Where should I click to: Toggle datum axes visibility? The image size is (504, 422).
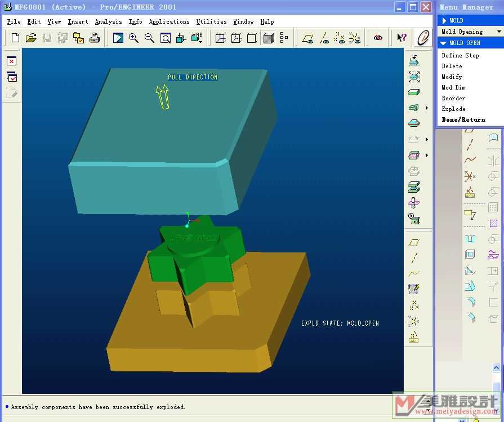coord(324,38)
